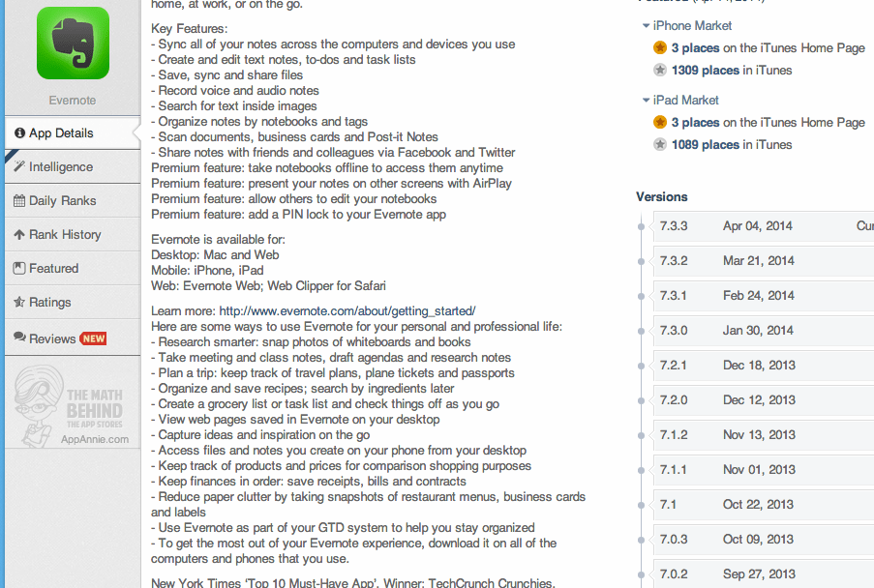Screen dimensions: 874x588
Task: Open Daily Ranks via its calendar icon
Action: (22, 200)
